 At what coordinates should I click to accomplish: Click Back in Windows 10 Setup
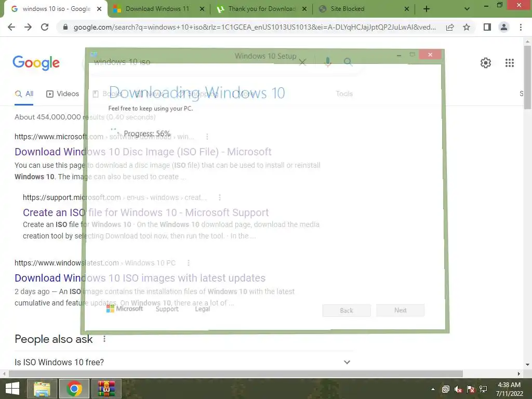click(x=347, y=311)
